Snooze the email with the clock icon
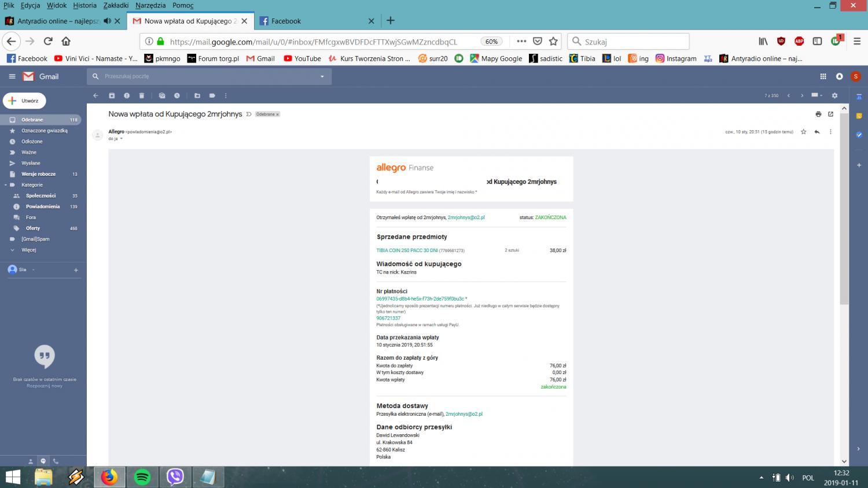Viewport: 868px width, 488px height. [x=177, y=95]
